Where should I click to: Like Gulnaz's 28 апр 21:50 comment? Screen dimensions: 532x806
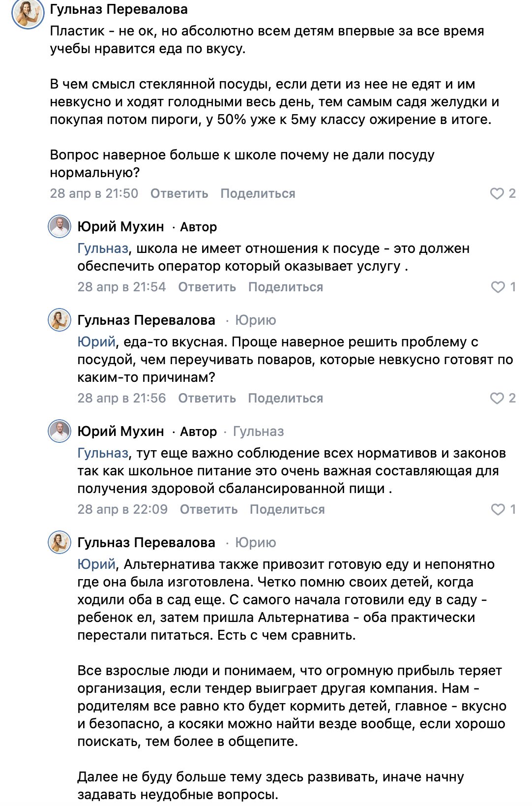pos(497,193)
